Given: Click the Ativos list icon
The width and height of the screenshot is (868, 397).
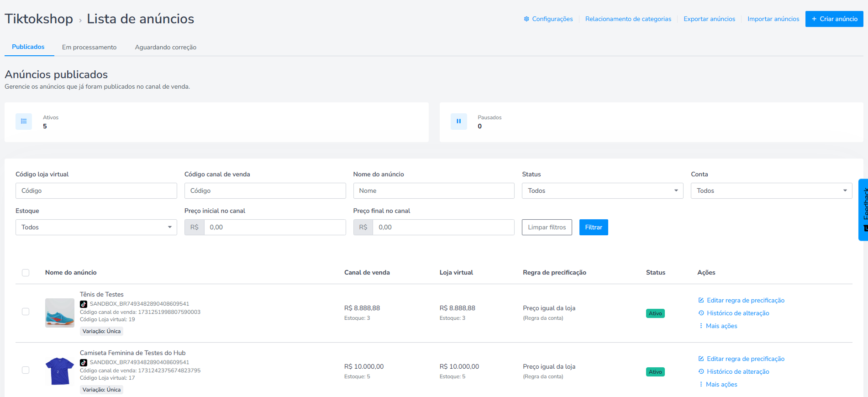Looking at the screenshot, I should click(24, 122).
